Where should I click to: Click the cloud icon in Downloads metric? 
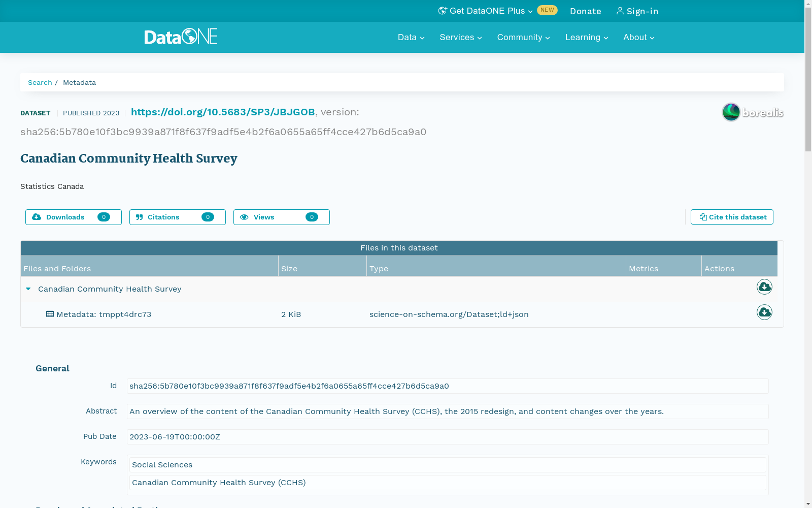click(x=37, y=217)
